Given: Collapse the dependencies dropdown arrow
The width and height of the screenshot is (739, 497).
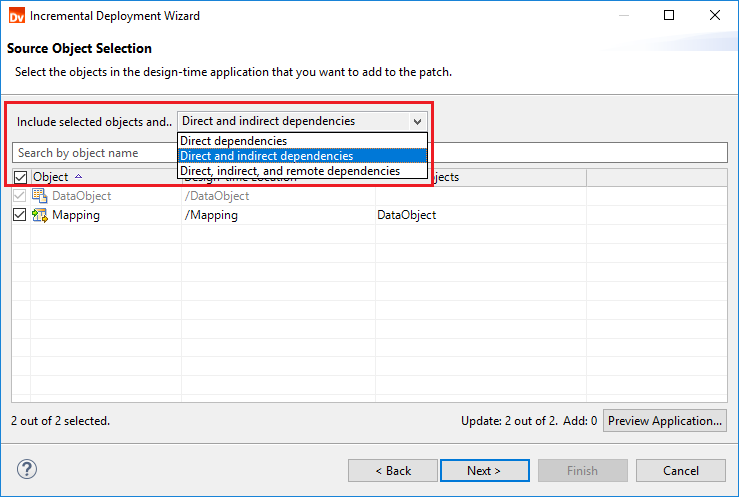Looking at the screenshot, I should coord(417,121).
